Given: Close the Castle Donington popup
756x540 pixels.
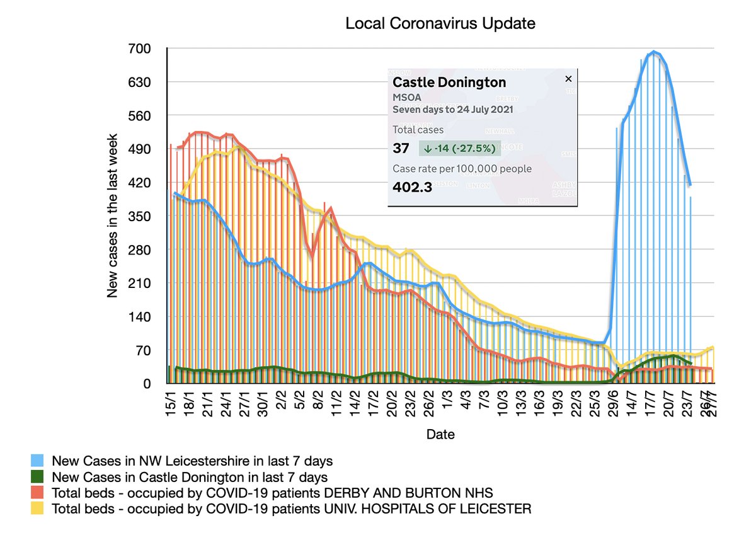Looking at the screenshot, I should (x=568, y=79).
